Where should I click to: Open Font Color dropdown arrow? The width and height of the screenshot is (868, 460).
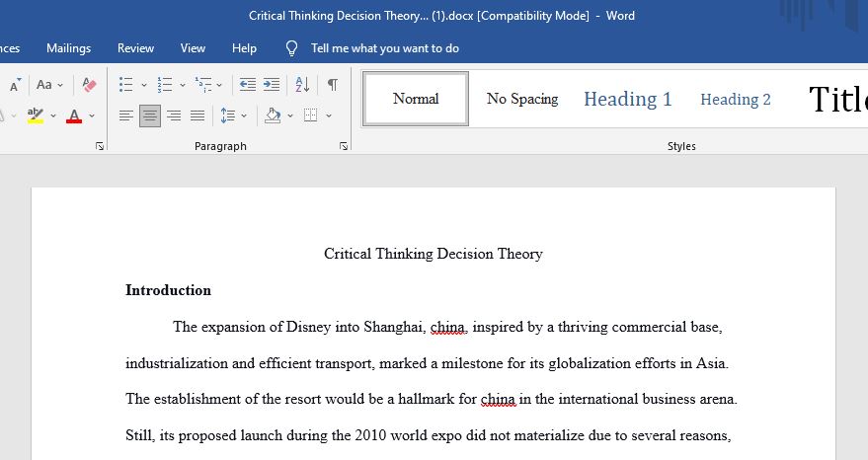pyautogui.click(x=92, y=116)
